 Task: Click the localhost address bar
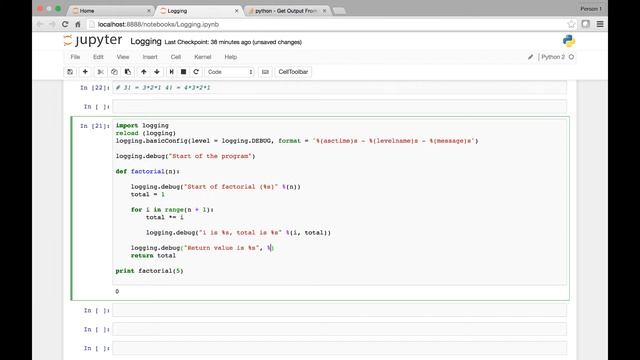(x=327, y=24)
